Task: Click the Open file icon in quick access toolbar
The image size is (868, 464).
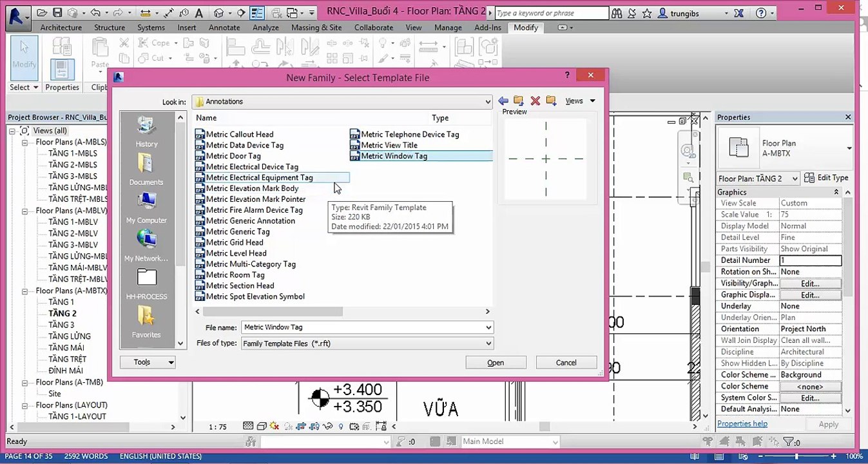Action: [43, 12]
